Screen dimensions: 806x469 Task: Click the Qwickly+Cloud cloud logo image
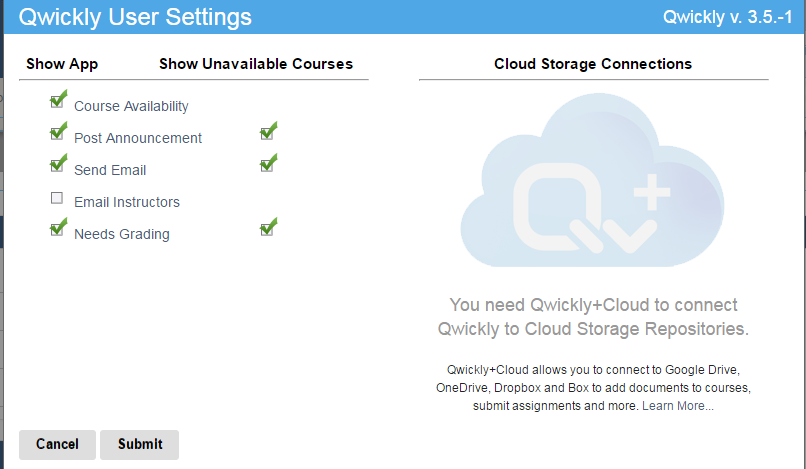coord(593,180)
